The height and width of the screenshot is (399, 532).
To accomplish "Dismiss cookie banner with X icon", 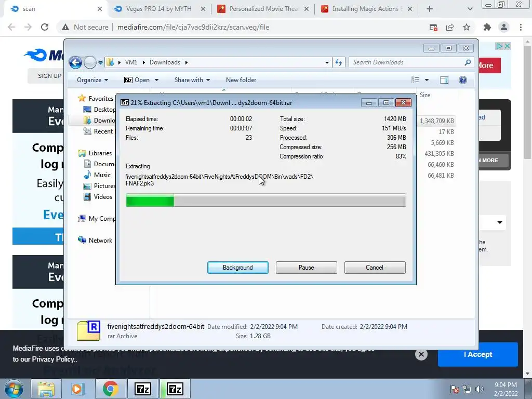I will (x=421, y=354).
